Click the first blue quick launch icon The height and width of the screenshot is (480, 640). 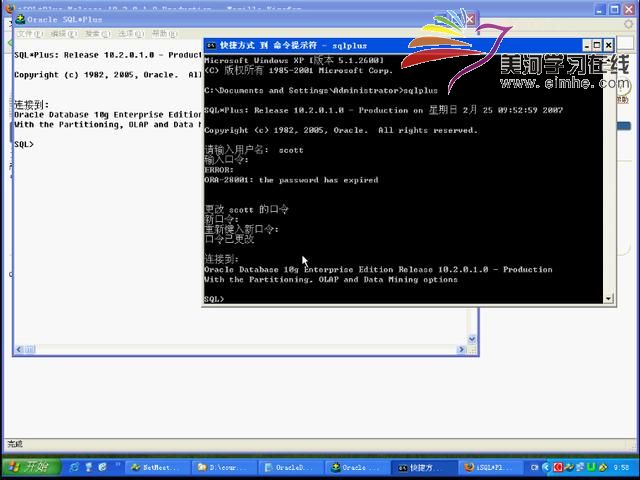pos(74,467)
